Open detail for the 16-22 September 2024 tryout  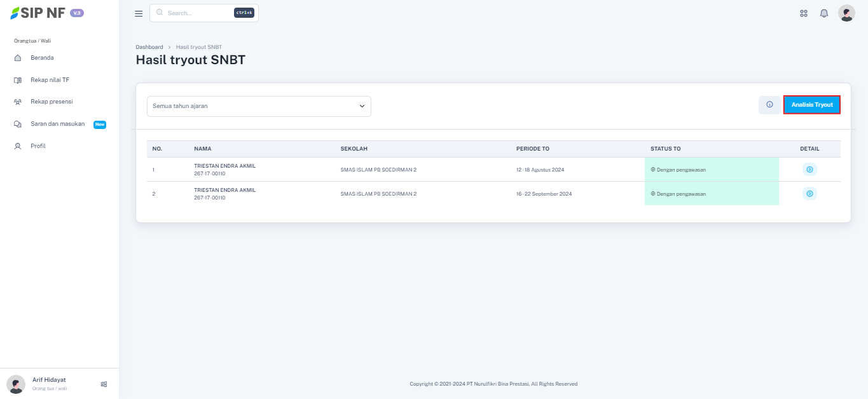(809, 194)
